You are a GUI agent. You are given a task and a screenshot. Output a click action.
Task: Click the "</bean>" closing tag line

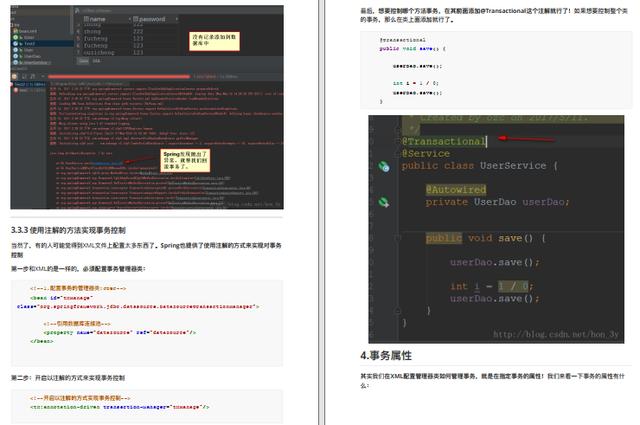[x=42, y=341]
